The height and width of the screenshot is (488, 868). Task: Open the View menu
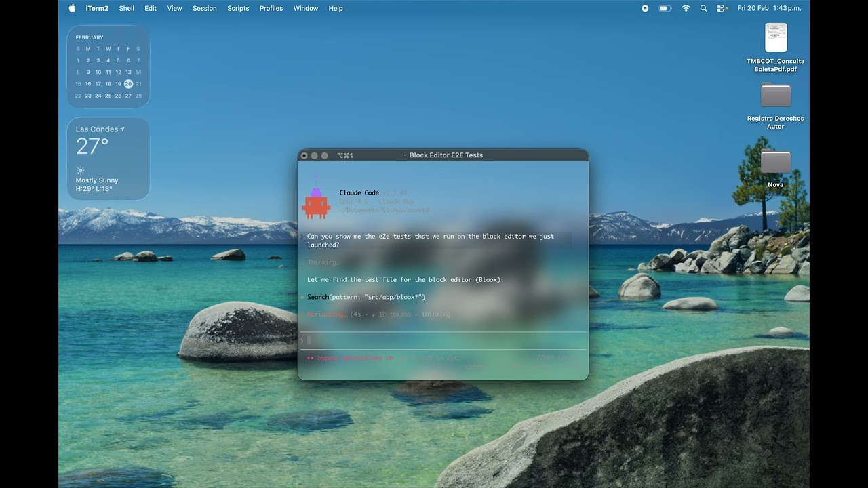(x=174, y=8)
